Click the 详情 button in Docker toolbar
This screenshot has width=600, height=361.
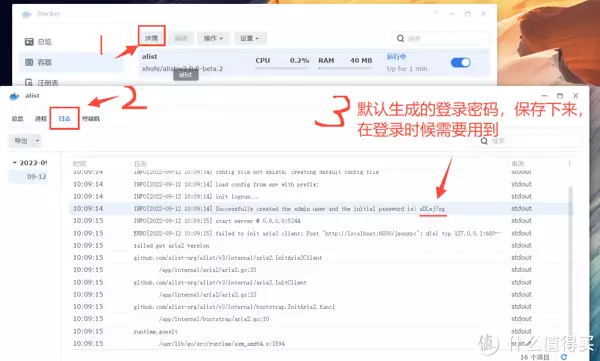coord(152,38)
